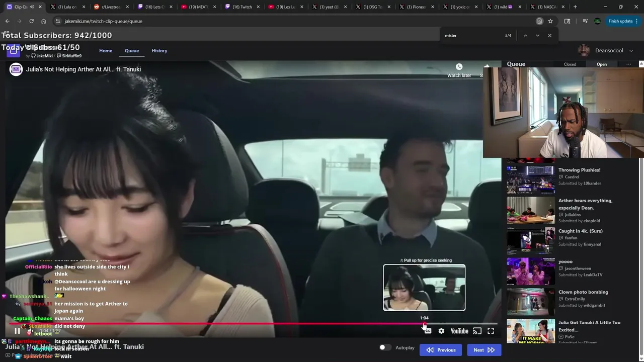
Task: Click the video title in the player header
Action: coord(84,69)
